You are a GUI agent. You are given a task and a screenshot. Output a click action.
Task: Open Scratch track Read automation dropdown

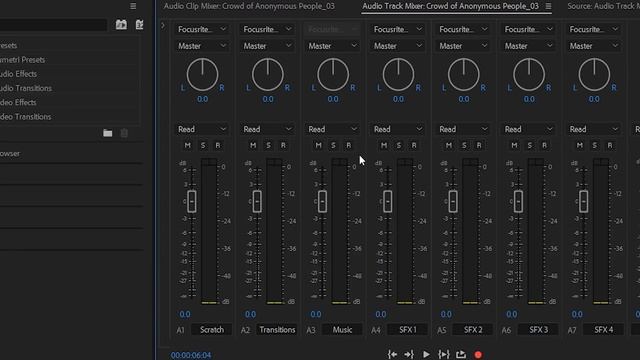202,129
